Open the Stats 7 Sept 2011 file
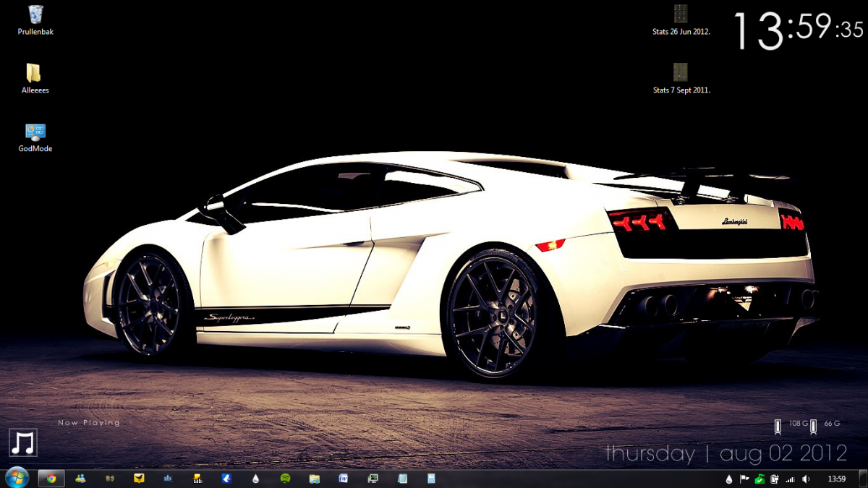This screenshot has width=868, height=488. 681,79
